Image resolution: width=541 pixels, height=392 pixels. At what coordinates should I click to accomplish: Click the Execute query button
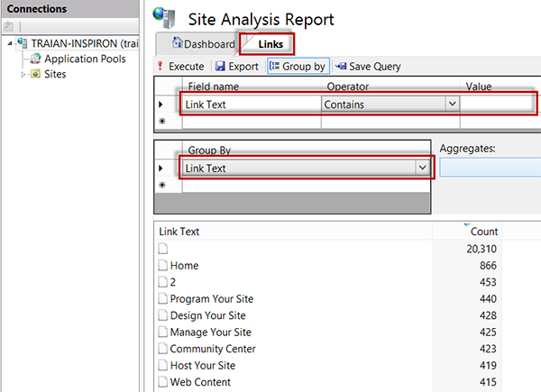(x=181, y=67)
